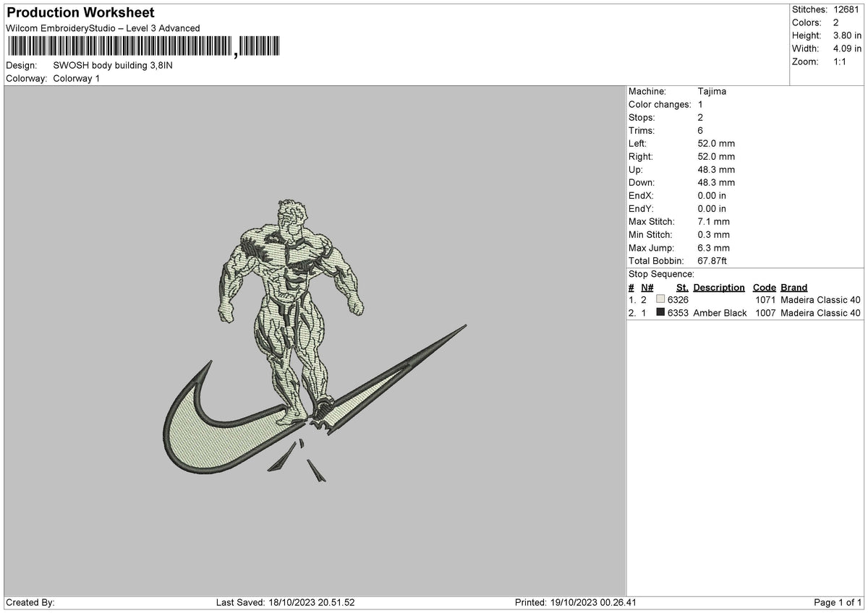Select Madeira Classic 40 in row 1
The image size is (868, 613).
click(x=820, y=300)
